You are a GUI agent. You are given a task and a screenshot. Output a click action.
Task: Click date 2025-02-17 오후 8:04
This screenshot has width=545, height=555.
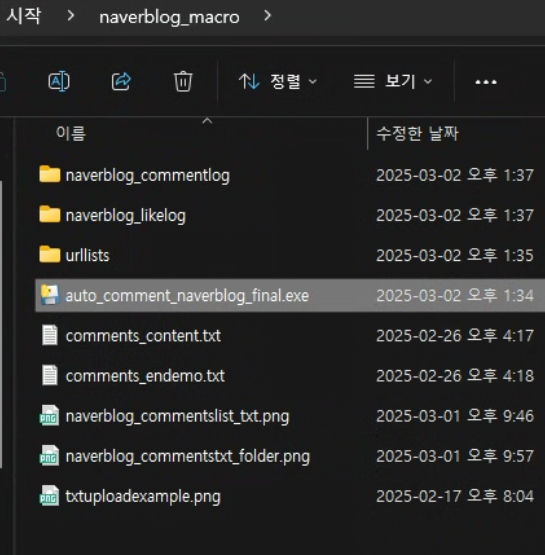click(455, 497)
